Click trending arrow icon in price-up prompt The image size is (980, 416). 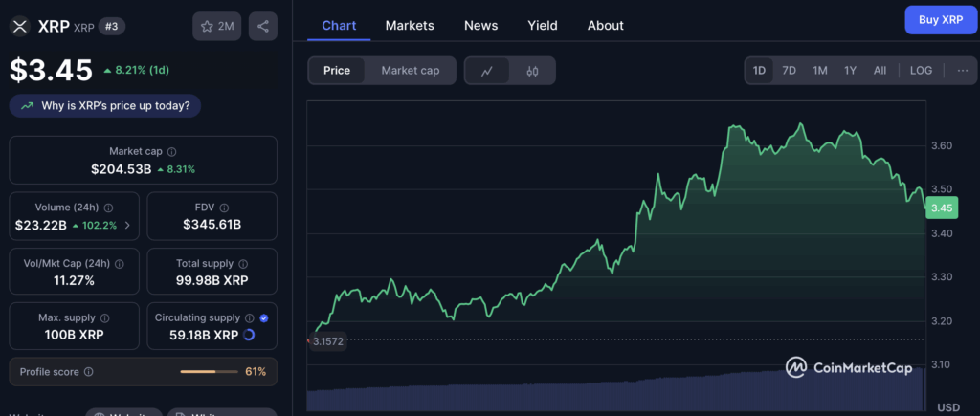(x=27, y=106)
